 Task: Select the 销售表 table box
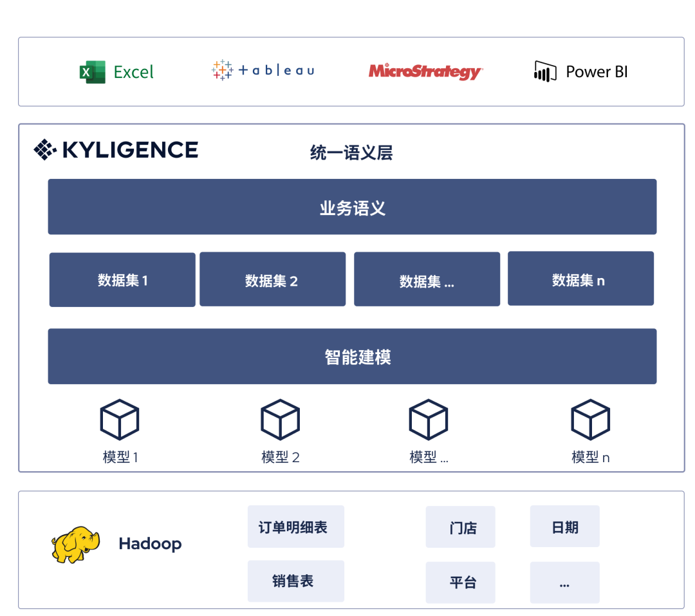coord(295,581)
